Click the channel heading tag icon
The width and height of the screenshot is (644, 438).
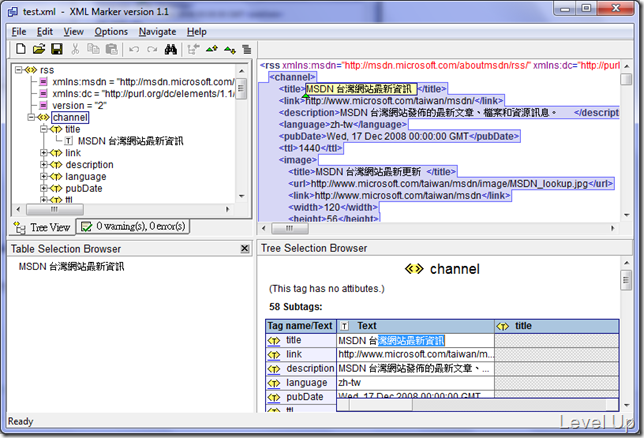(x=414, y=269)
